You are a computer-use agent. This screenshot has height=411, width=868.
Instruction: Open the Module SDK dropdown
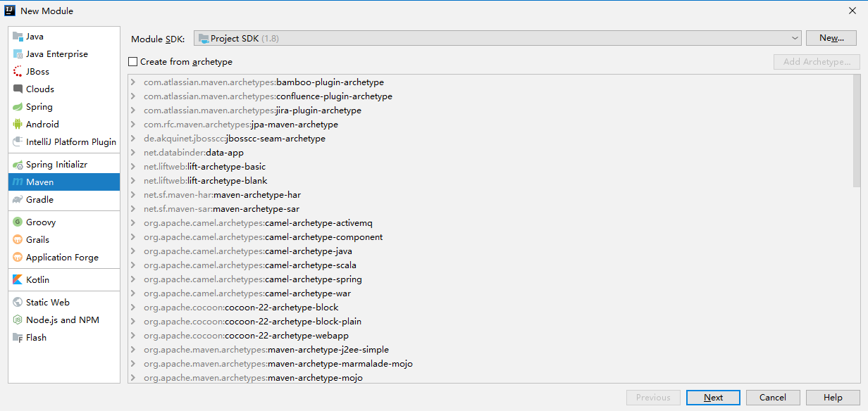(498, 38)
